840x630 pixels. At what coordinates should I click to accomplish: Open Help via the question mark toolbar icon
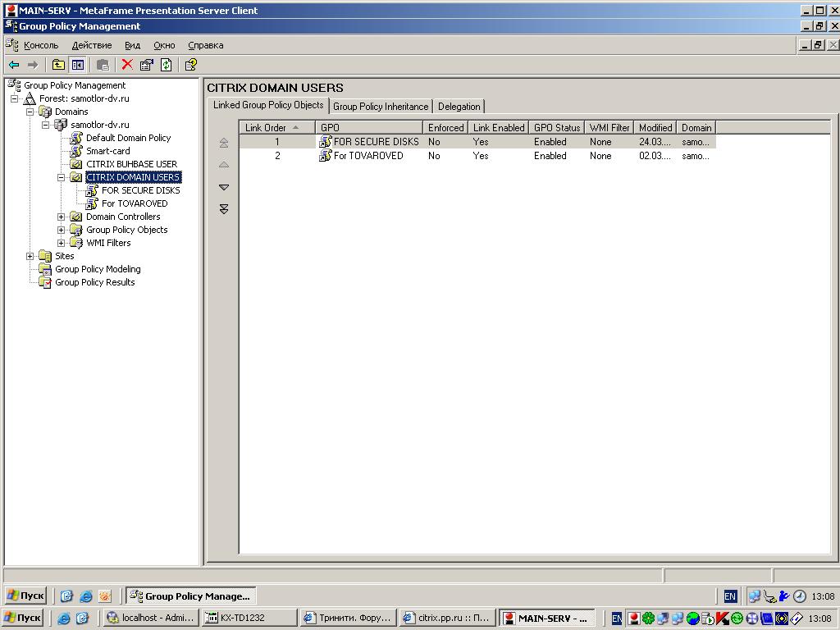click(190, 65)
